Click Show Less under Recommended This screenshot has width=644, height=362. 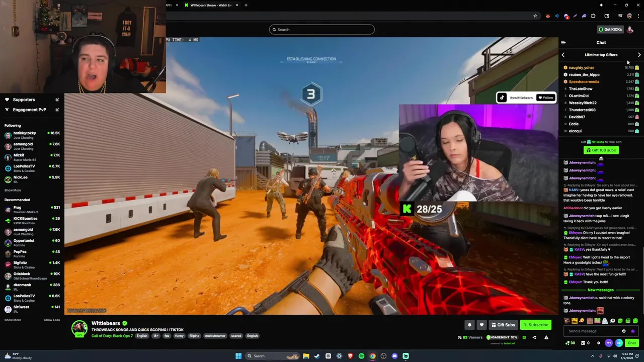[x=52, y=320]
